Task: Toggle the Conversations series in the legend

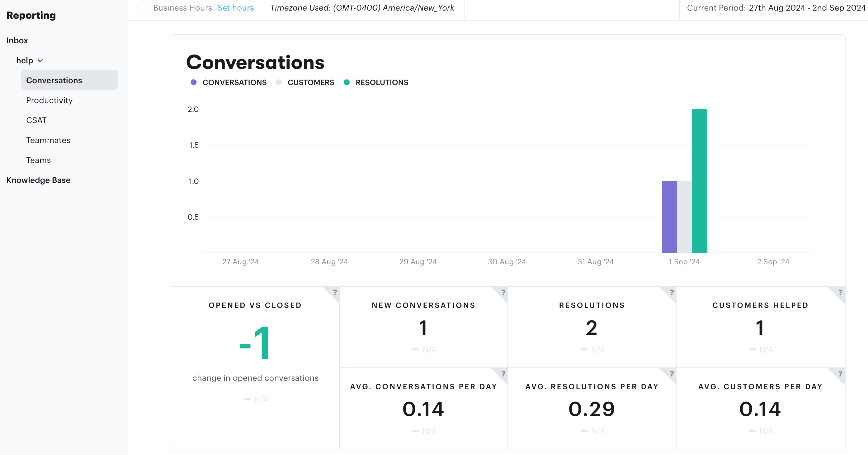Action: point(194,82)
